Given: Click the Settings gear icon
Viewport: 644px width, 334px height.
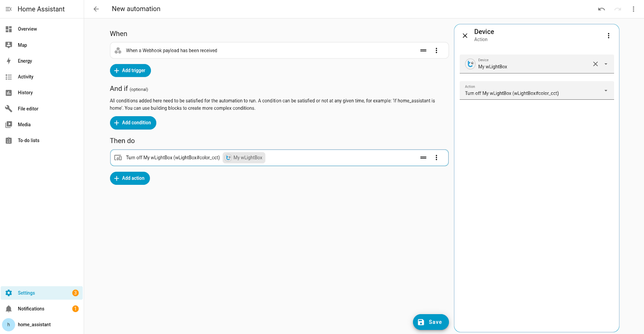Looking at the screenshot, I should click(9, 293).
